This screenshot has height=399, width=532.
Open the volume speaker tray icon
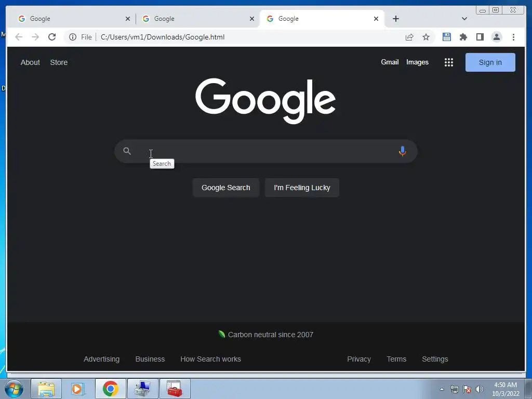(x=480, y=389)
